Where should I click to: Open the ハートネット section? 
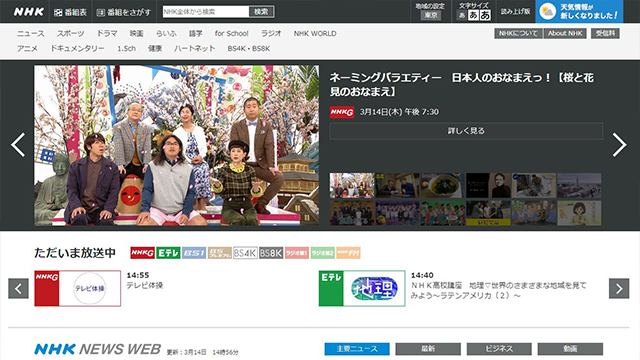(194, 49)
